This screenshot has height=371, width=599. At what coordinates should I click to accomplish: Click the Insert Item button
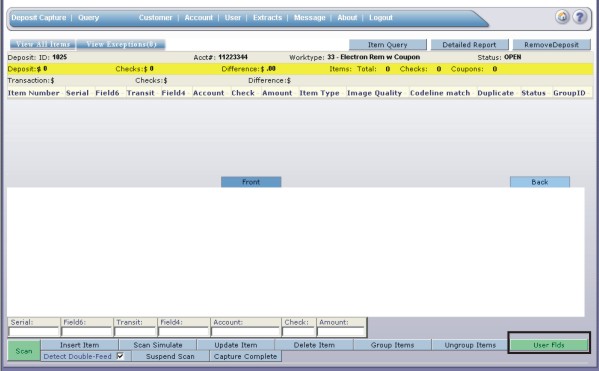click(x=79, y=345)
